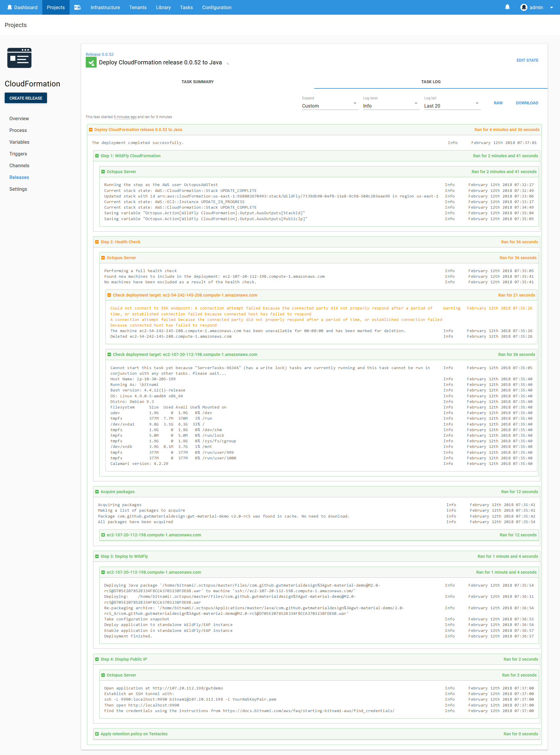Open the Log level dropdown showing Info
Viewport: 560px width, 755px height.
[390, 106]
